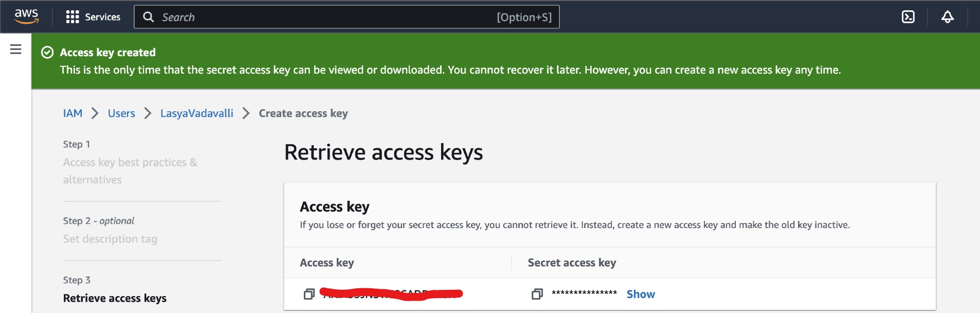The image size is (980, 313).
Task: Go to the IAM breadcrumb link
Action: 72,113
